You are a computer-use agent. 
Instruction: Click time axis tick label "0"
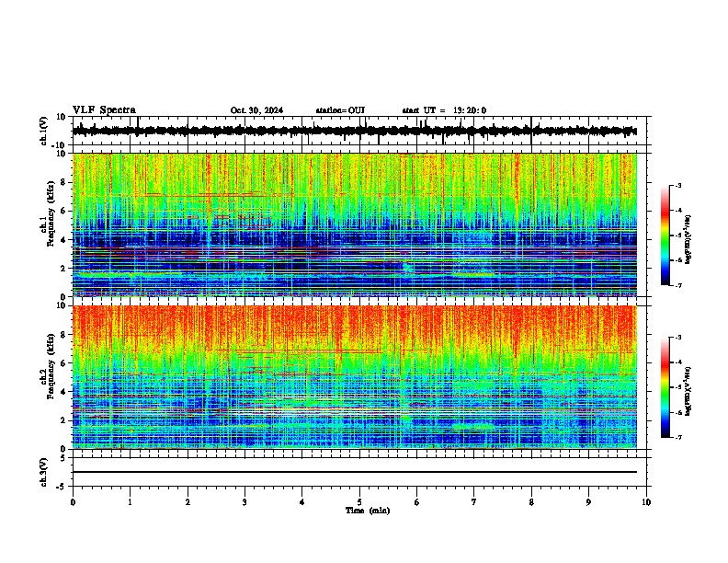point(73,502)
